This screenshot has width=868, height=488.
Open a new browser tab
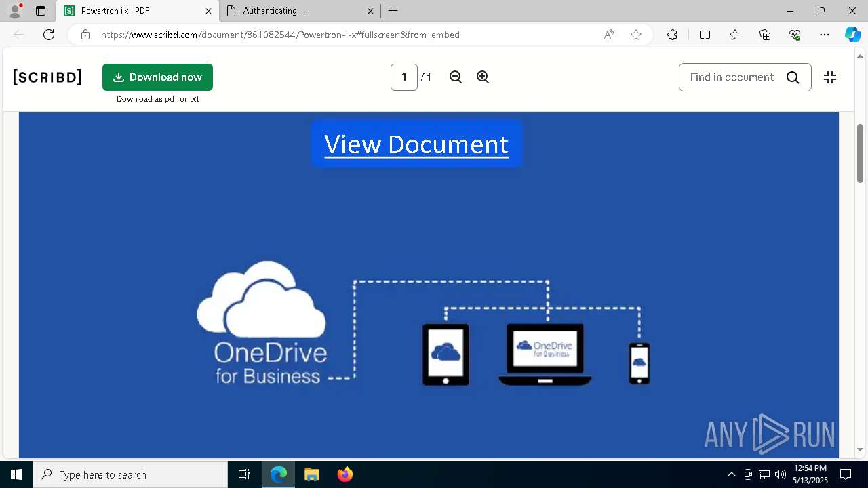393,11
